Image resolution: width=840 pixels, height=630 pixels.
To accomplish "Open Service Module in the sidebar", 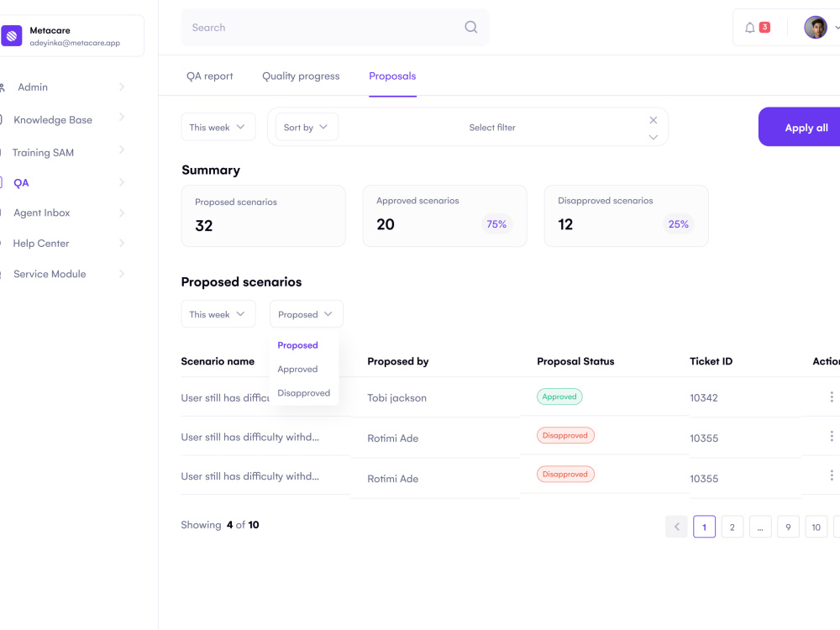I will point(50,274).
